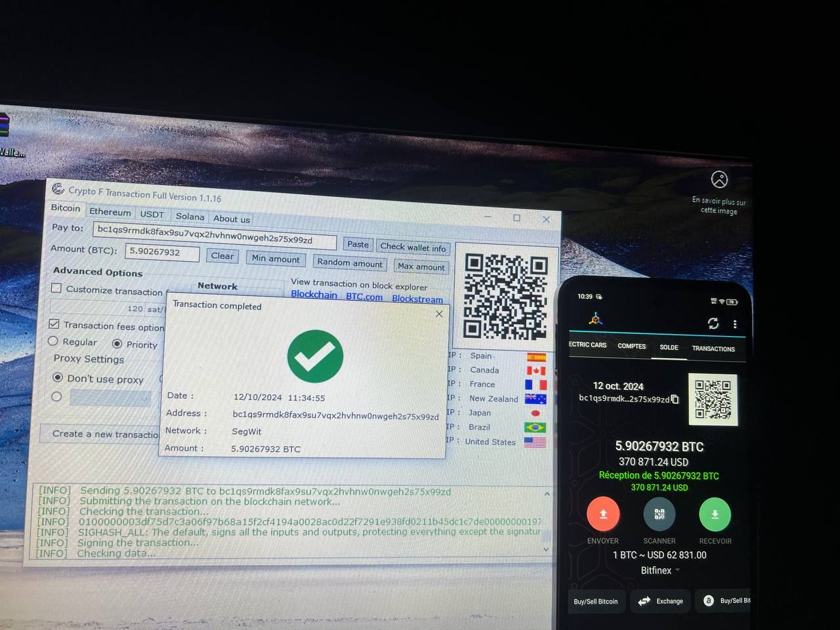Click the Brazil flag icon
The width and height of the screenshot is (840, 630).
[535, 427]
